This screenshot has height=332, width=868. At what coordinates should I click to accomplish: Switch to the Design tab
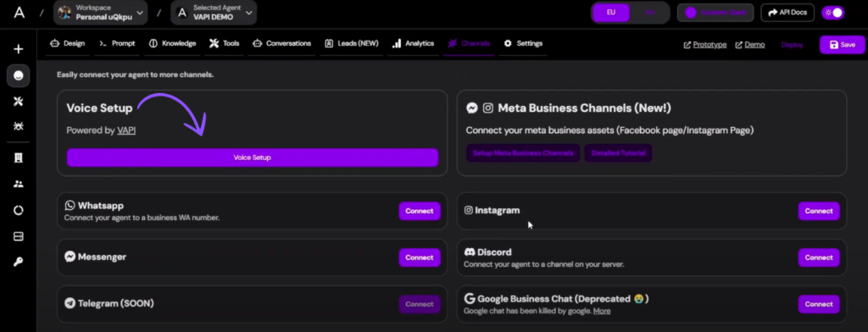tap(67, 43)
